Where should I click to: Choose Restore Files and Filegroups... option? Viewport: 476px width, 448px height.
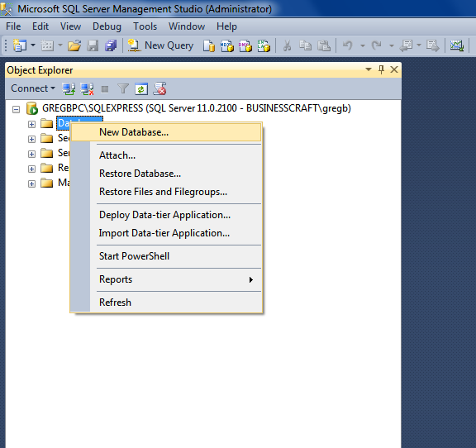pos(166,192)
